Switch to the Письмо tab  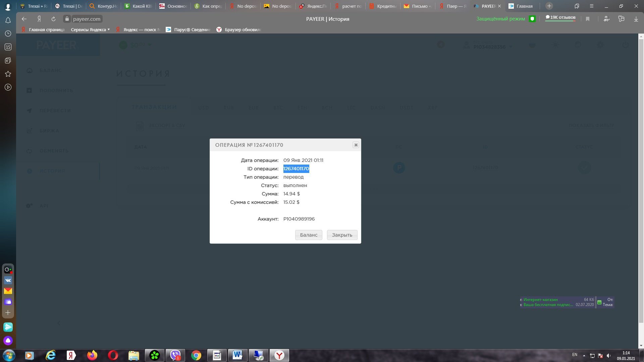click(x=418, y=6)
